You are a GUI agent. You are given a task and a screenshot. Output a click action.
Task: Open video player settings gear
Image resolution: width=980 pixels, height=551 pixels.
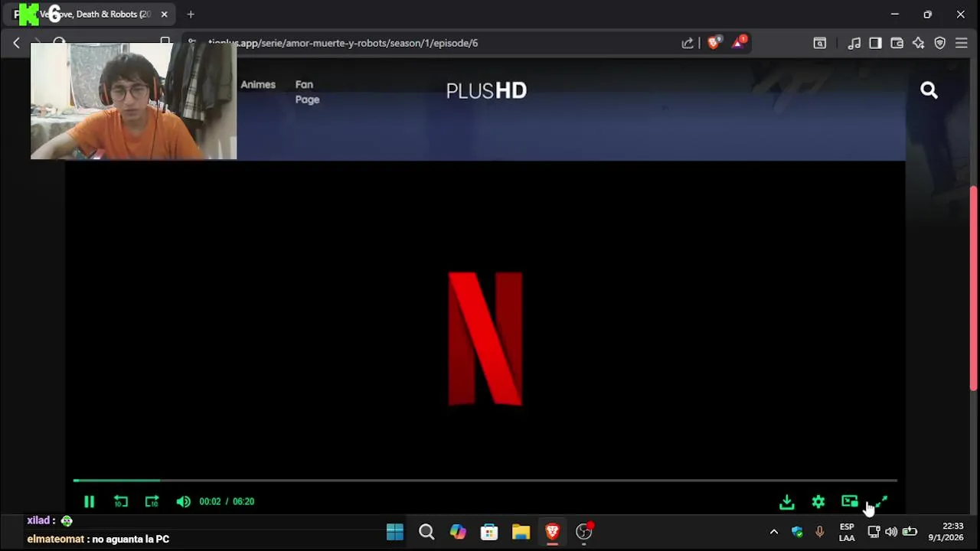click(x=818, y=502)
